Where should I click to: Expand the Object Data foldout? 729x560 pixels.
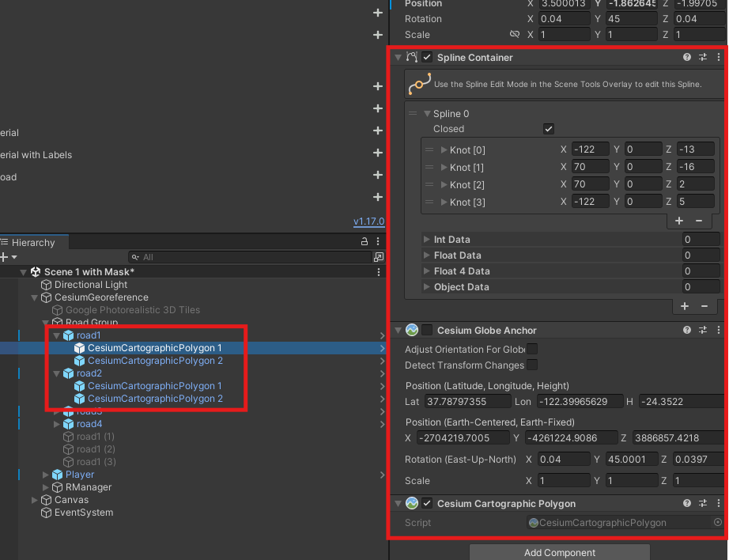click(426, 286)
